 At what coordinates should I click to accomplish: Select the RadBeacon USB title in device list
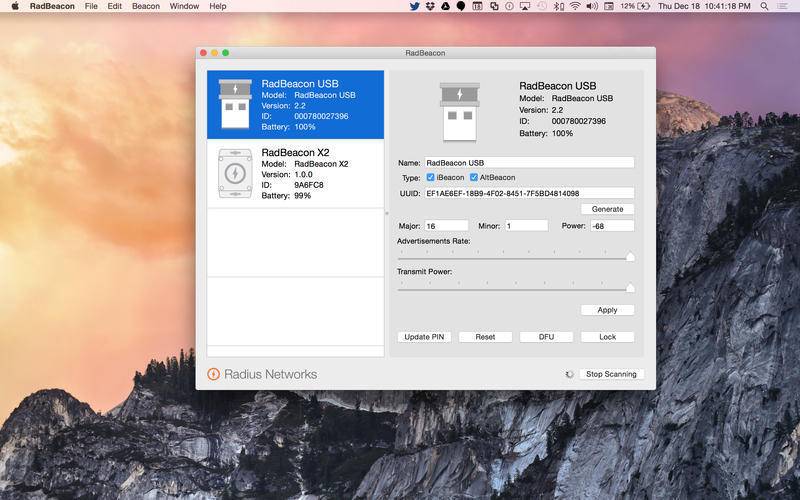click(x=300, y=84)
